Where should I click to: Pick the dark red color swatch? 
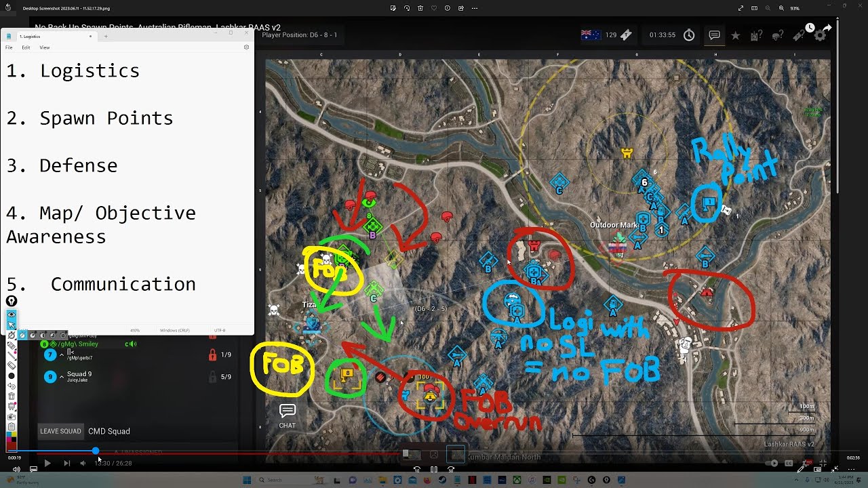click(x=12, y=446)
